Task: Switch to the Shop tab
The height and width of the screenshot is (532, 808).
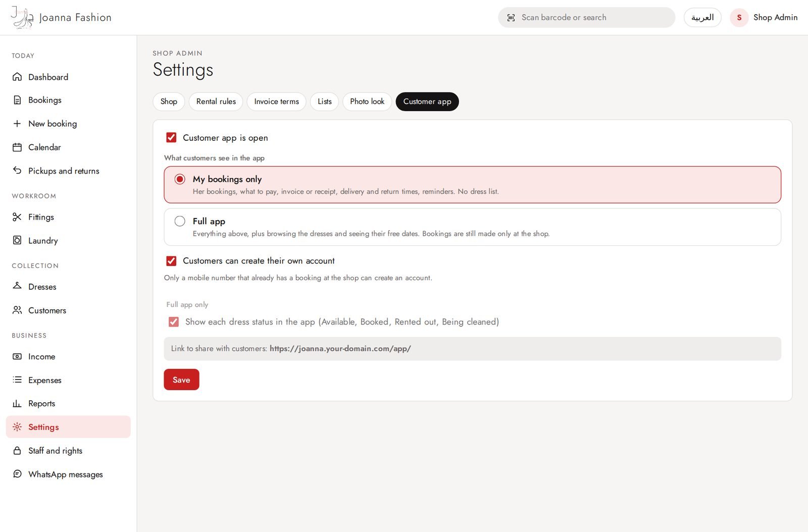Action: click(x=169, y=101)
